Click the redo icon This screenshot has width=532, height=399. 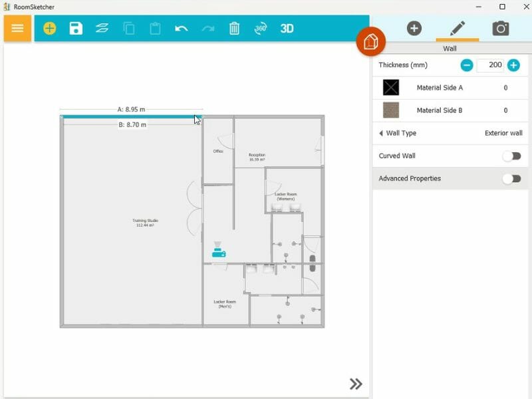(206, 29)
